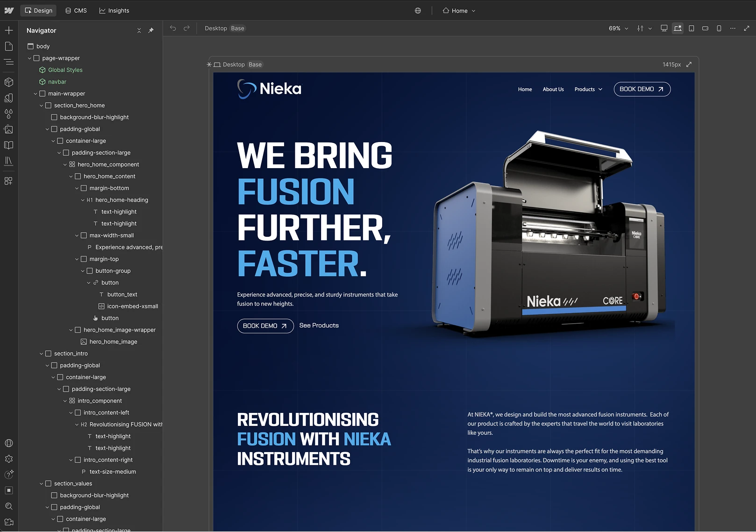Open the Products nav dropdown on canvas

588,89
